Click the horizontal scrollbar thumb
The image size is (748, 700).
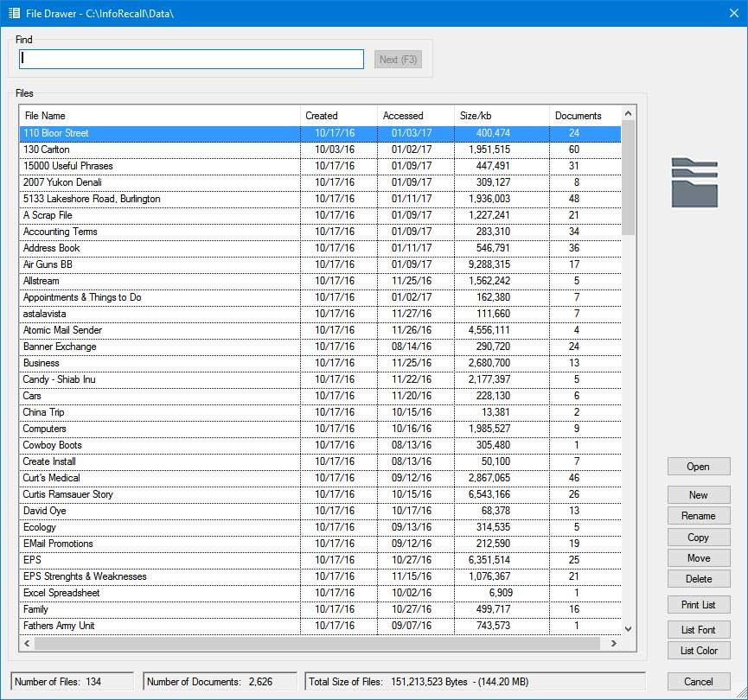pos(317,643)
